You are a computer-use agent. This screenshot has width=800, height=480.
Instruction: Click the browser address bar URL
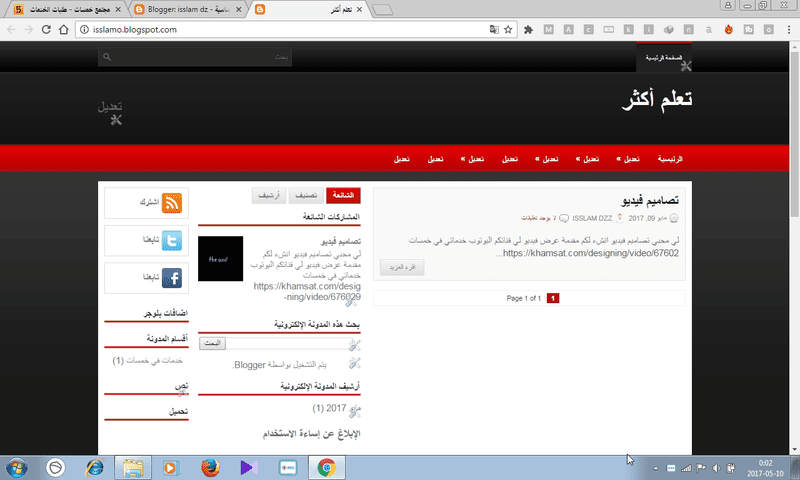click(x=135, y=30)
